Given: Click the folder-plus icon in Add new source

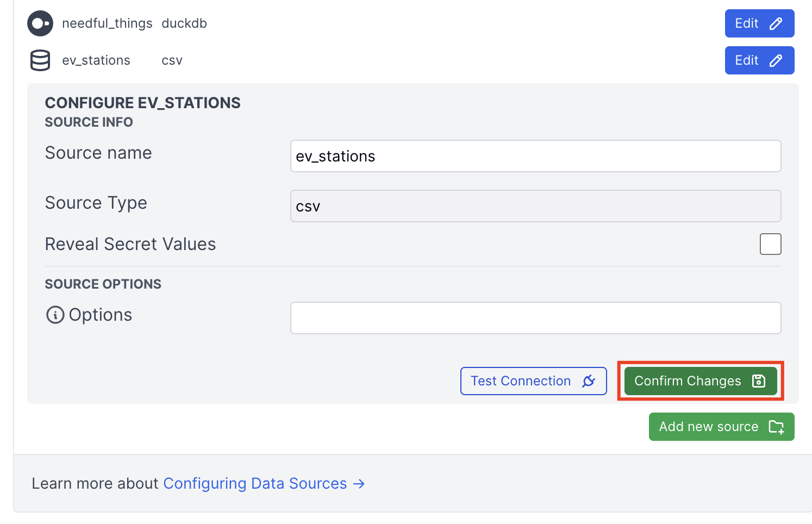Looking at the screenshot, I should [776, 427].
